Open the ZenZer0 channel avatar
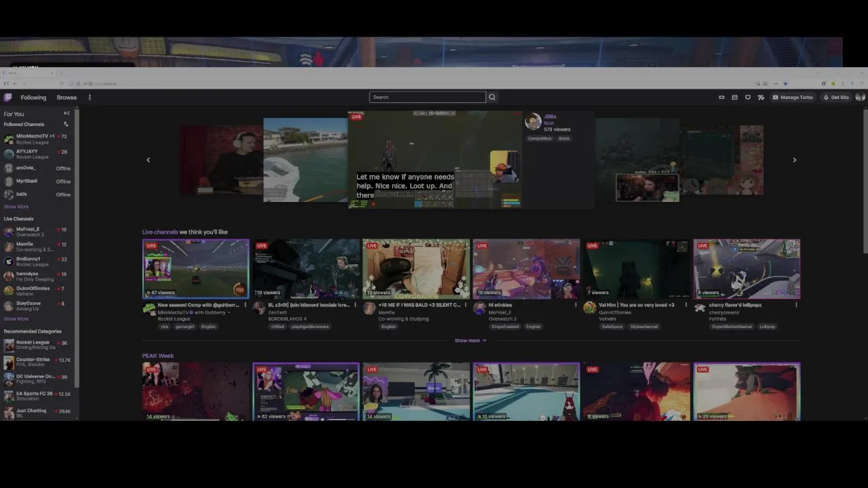This screenshot has height=488, width=868. coord(259,308)
